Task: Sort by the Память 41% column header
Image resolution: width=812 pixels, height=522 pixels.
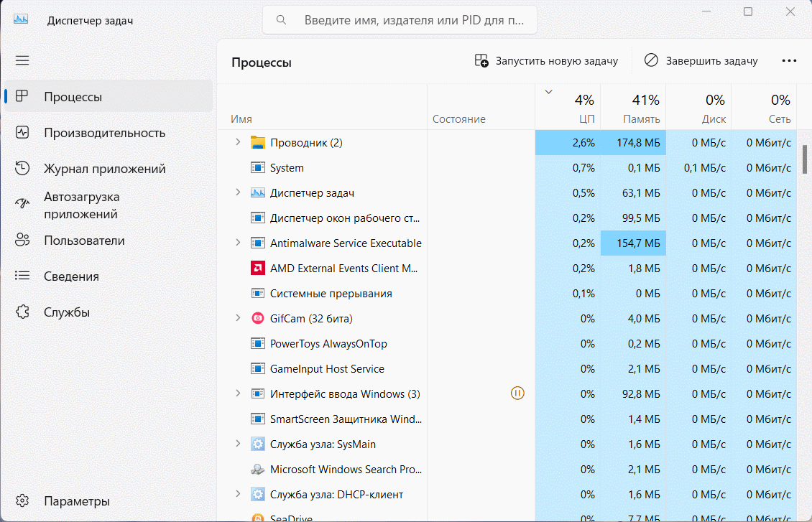Action: click(633, 107)
